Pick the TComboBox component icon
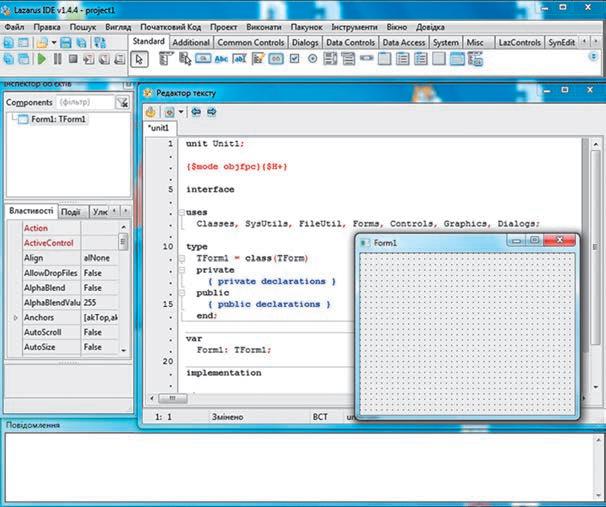Image resolution: width=606 pixels, height=507 pixels. coord(348,59)
